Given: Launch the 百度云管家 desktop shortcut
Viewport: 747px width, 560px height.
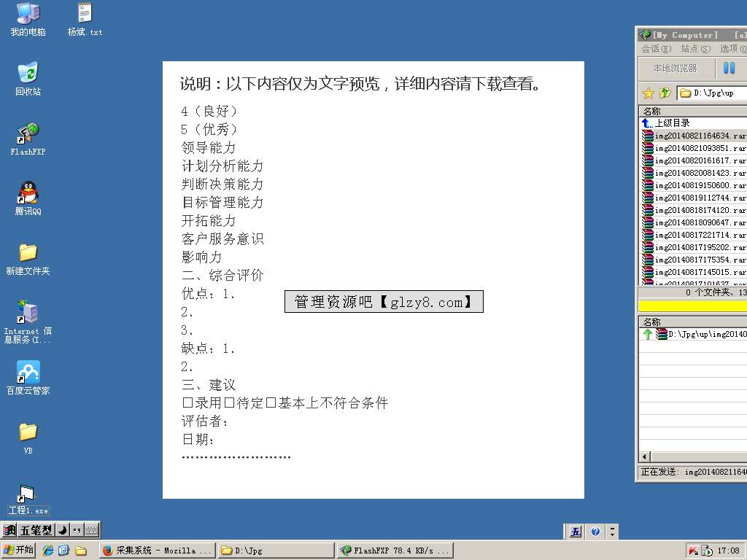Looking at the screenshot, I should click(x=28, y=378).
